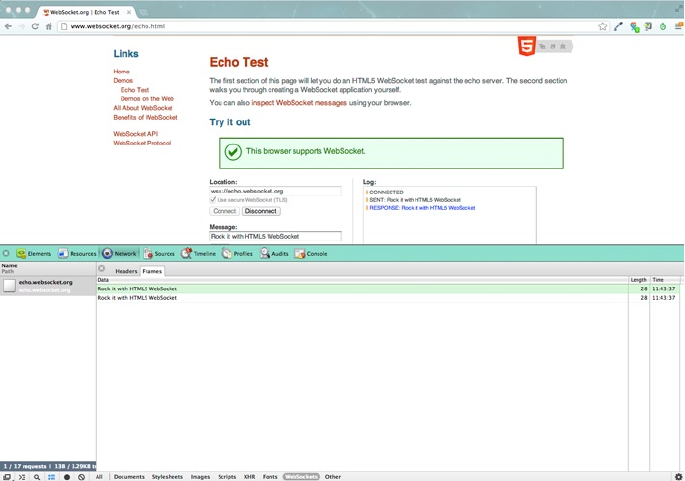Filter network by Images
The image size is (685, 481).
200,477
